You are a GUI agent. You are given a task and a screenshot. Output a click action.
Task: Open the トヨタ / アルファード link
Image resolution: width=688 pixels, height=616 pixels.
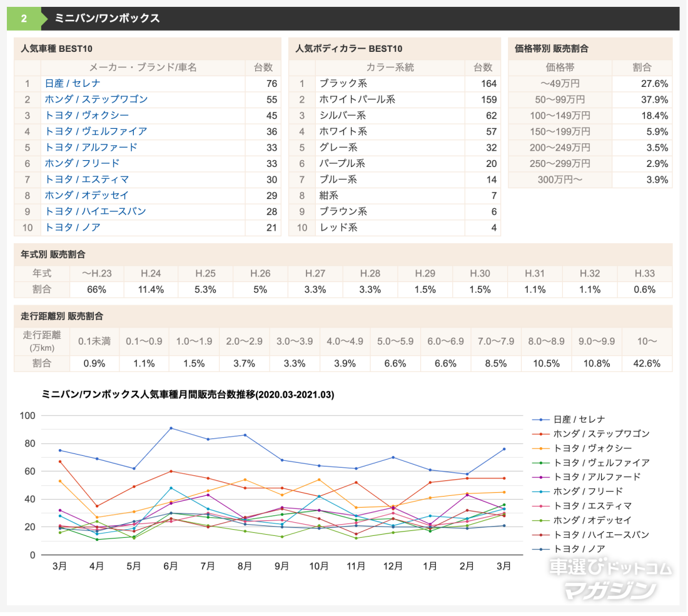click(x=91, y=148)
